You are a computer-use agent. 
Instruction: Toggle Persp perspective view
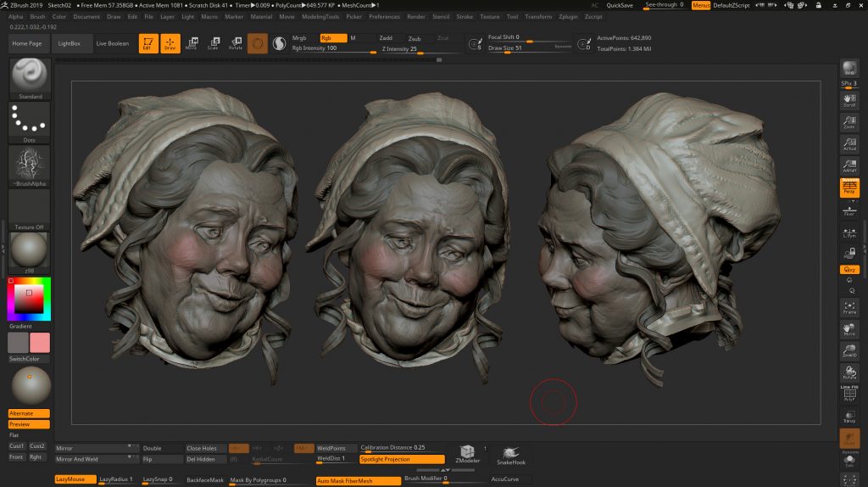[849, 188]
